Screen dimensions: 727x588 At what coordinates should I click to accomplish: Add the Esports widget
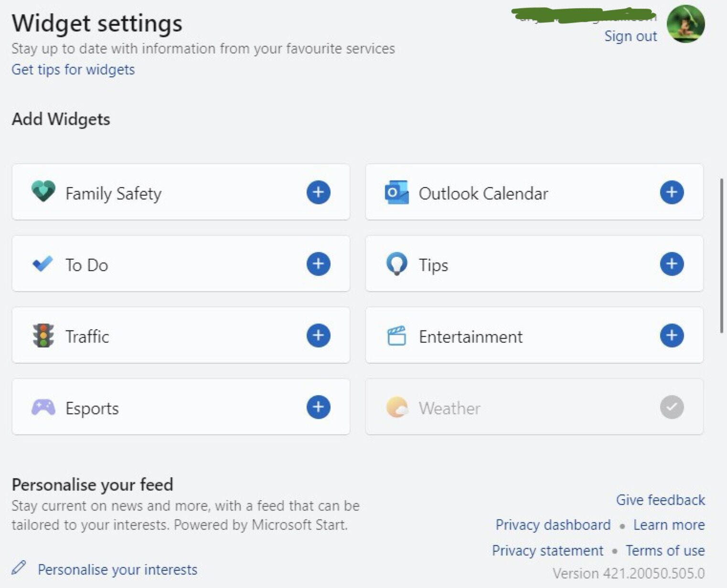(318, 407)
